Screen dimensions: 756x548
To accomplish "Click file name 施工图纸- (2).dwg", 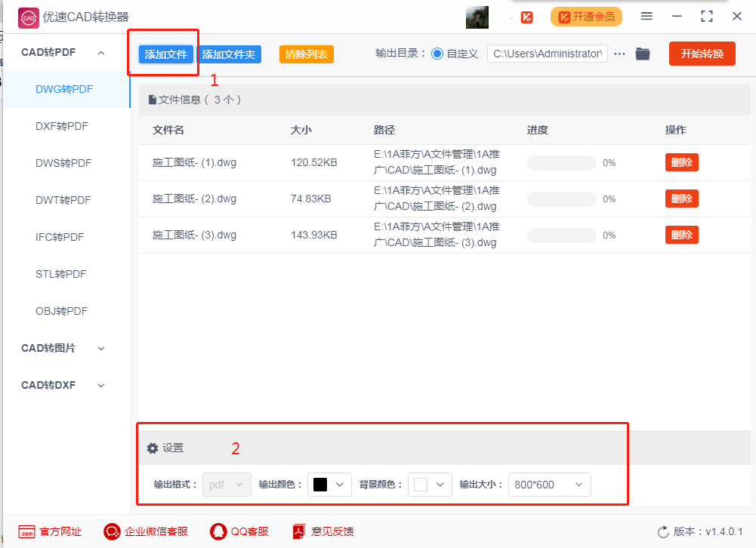I will pos(194,199).
